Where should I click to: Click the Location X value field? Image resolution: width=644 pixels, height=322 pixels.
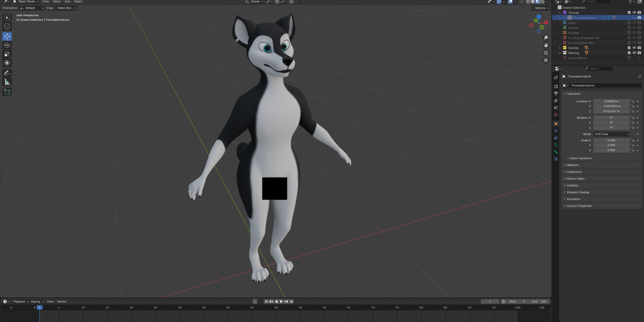(x=612, y=101)
